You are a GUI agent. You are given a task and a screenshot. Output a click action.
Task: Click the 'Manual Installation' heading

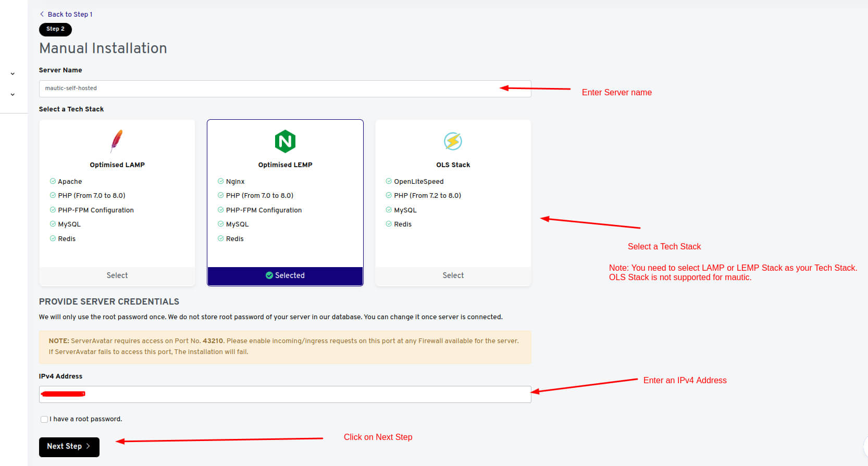pos(103,48)
